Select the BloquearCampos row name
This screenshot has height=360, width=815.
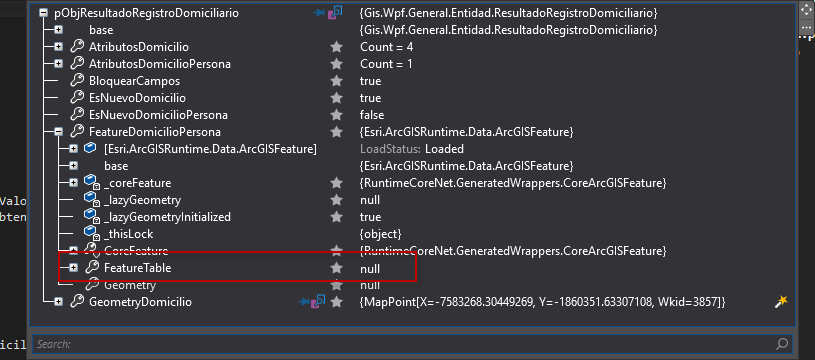click(135, 81)
